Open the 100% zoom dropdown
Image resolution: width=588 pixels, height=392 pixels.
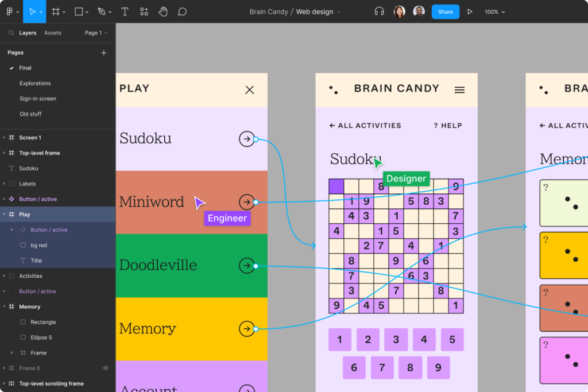[494, 12]
